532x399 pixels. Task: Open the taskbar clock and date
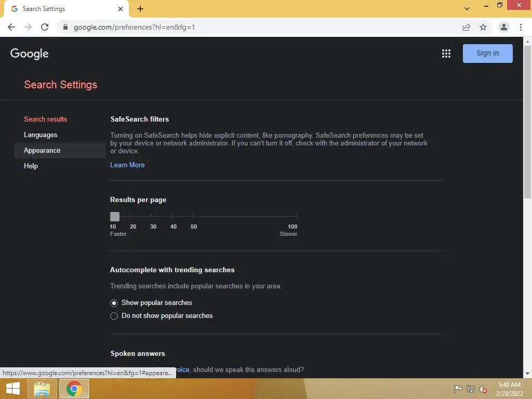click(509, 389)
